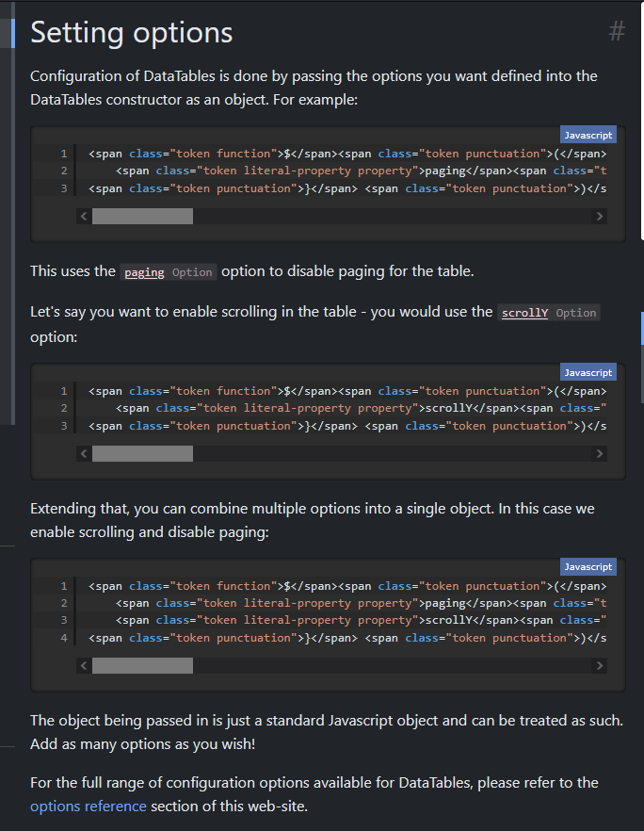Click the Javascript badge on first code block
The height and width of the screenshot is (831, 644).
(588, 136)
